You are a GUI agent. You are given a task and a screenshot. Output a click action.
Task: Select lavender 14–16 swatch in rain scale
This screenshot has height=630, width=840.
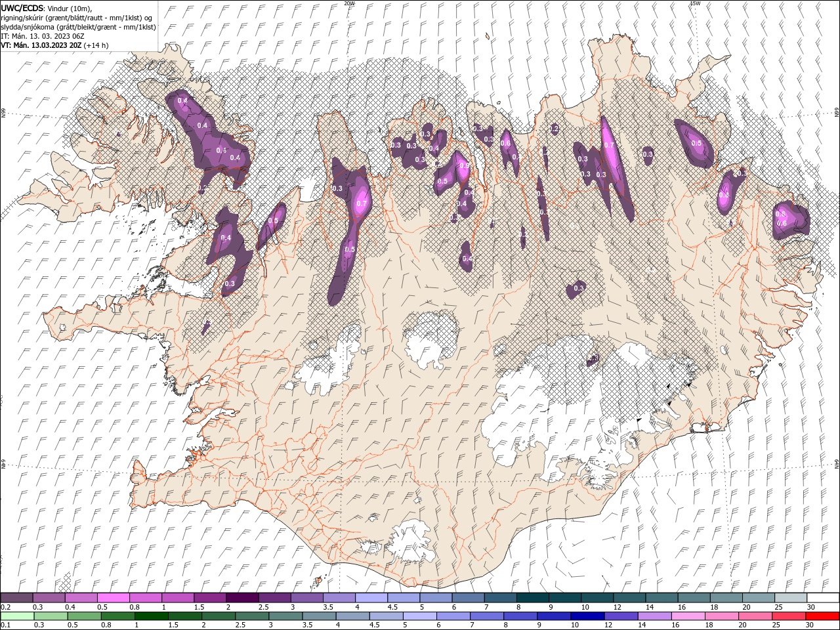pos(654,616)
